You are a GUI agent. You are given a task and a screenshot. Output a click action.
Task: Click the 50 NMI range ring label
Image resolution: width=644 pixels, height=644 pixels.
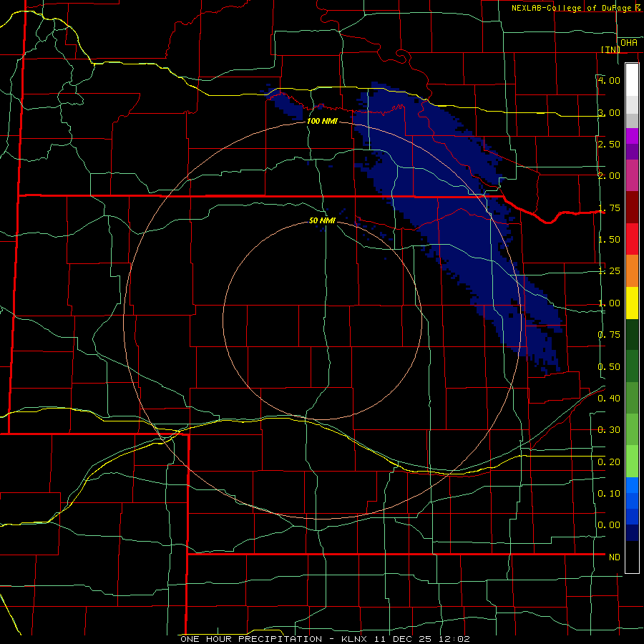323,220
